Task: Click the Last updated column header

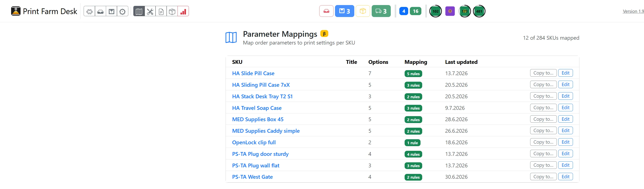Action: 461,62
